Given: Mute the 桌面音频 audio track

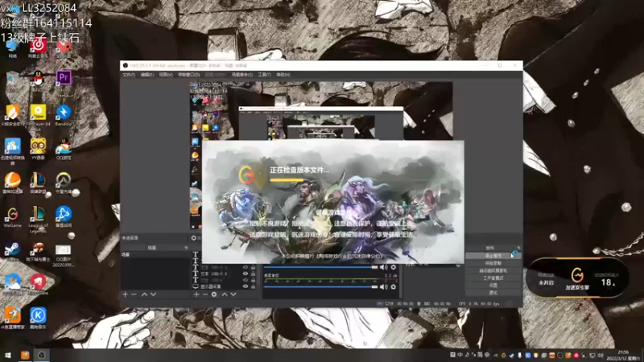Looking at the screenshot, I should point(384,287).
